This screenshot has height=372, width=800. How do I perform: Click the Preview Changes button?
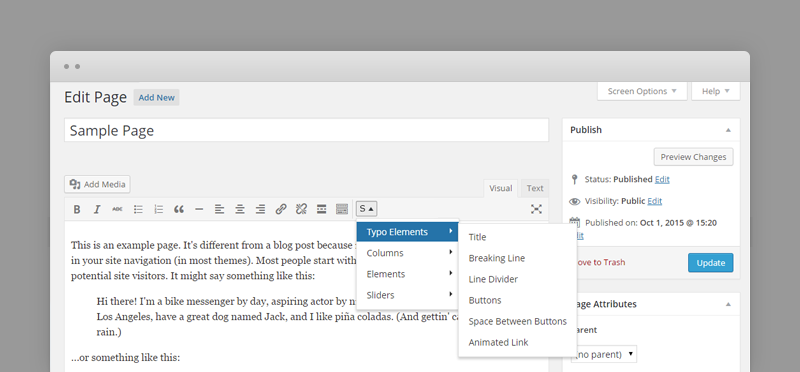pyautogui.click(x=693, y=157)
